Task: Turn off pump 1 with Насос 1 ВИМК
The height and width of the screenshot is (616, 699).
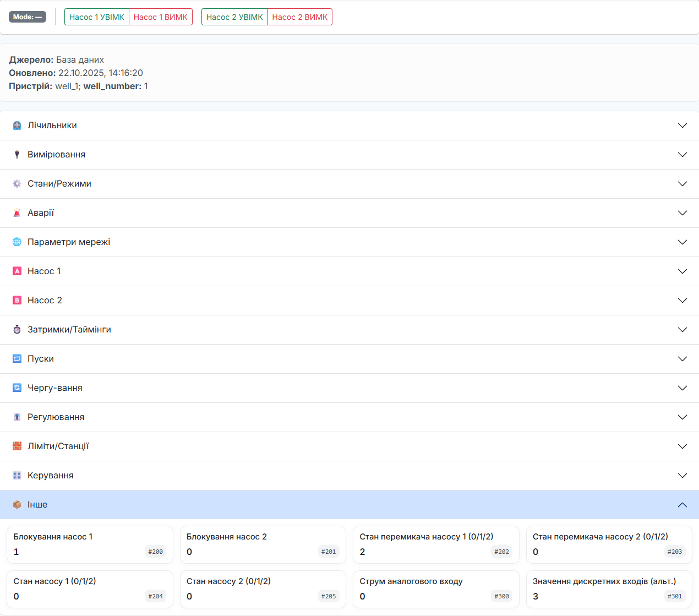Action: [161, 17]
